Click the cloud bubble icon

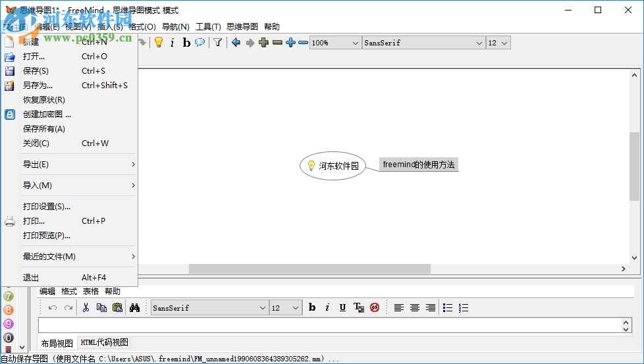(200, 42)
